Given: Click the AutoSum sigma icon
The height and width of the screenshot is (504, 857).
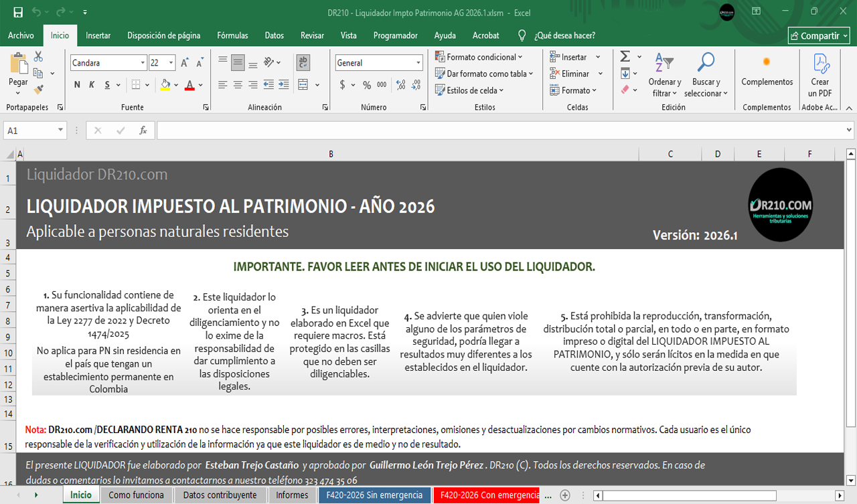Looking at the screenshot, I should [625, 57].
